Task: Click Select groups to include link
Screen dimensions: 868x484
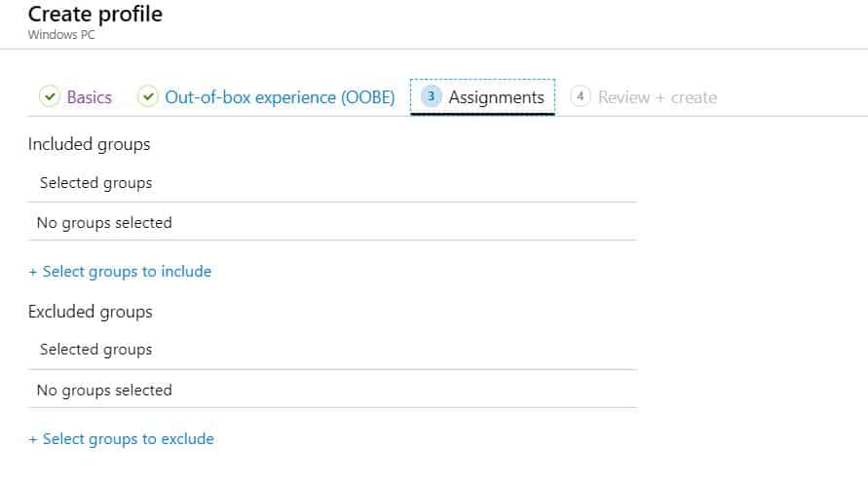Action: point(127,272)
